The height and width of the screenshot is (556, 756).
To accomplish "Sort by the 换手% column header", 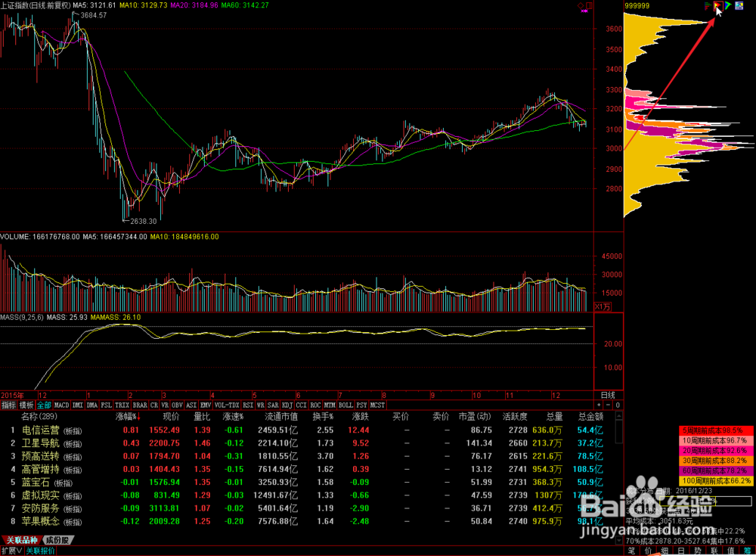I will 323,417.
